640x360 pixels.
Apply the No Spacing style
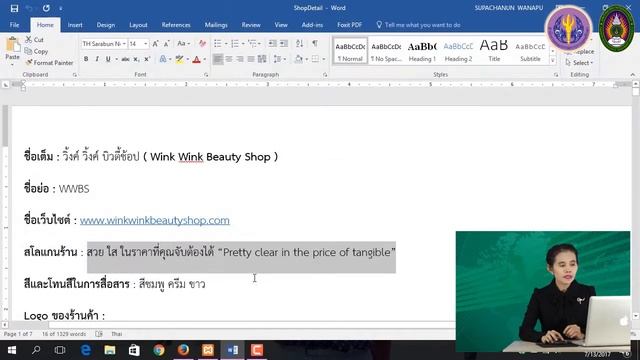(386, 51)
